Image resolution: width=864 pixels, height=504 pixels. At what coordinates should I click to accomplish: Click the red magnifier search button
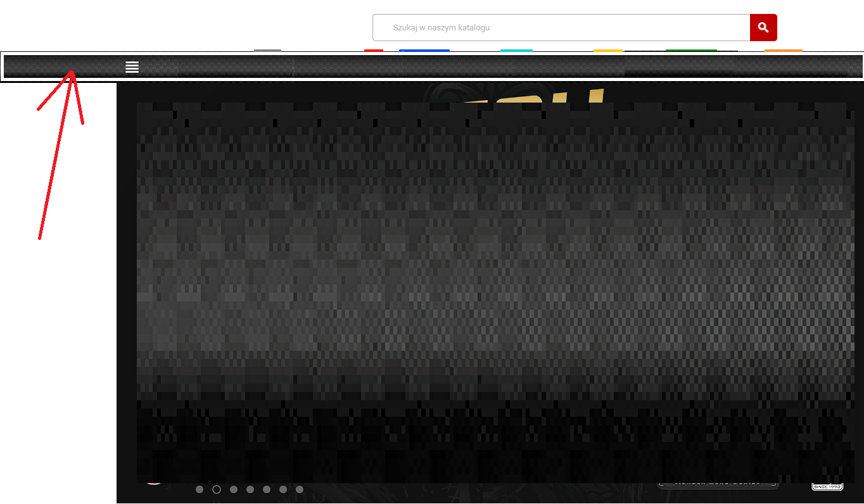coord(763,28)
